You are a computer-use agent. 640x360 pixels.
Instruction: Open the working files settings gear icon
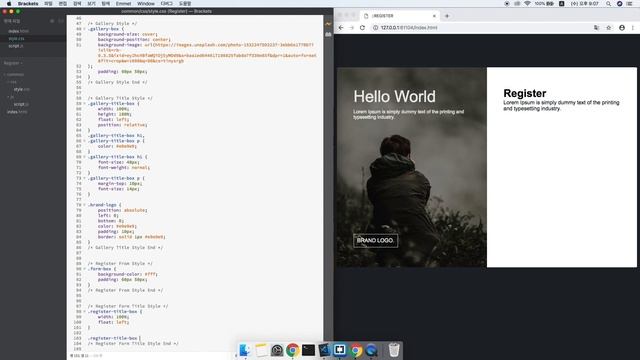tap(52, 21)
